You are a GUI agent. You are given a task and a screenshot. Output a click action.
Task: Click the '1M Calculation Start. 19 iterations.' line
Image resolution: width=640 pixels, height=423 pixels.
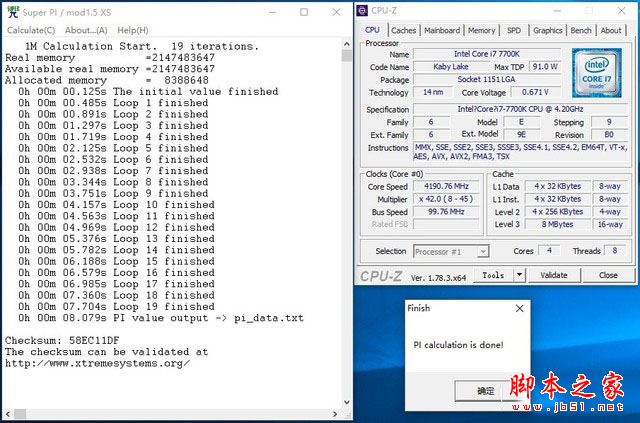142,46
